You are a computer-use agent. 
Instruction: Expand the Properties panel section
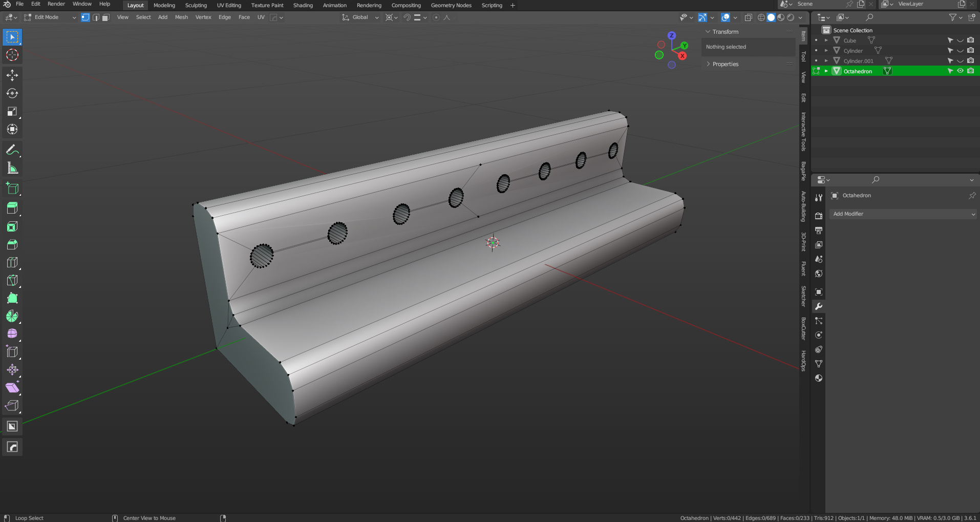coord(725,64)
